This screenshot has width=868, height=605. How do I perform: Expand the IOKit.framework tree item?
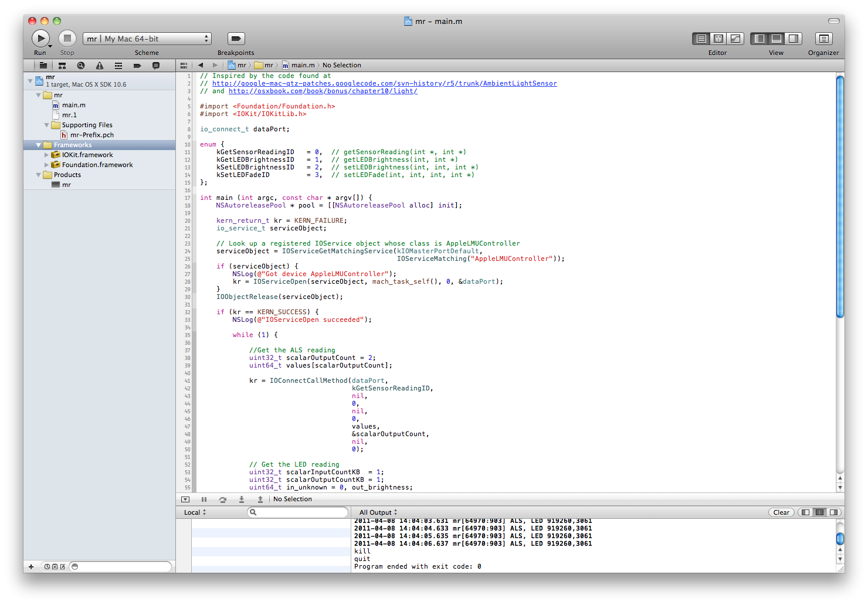coord(47,155)
